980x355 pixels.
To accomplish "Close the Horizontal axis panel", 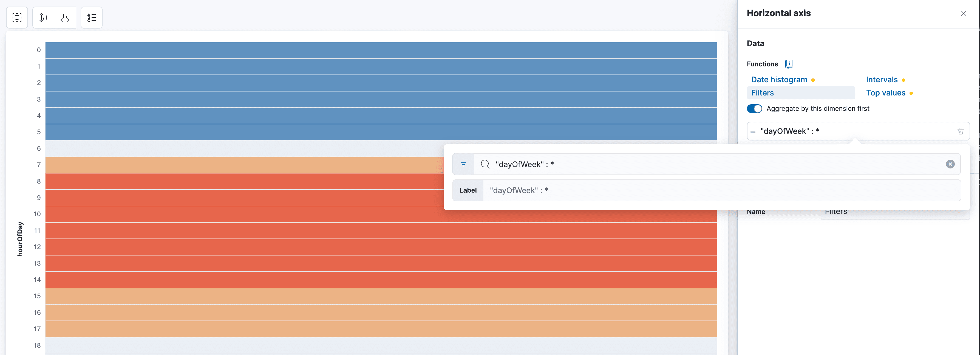I will point(963,13).
